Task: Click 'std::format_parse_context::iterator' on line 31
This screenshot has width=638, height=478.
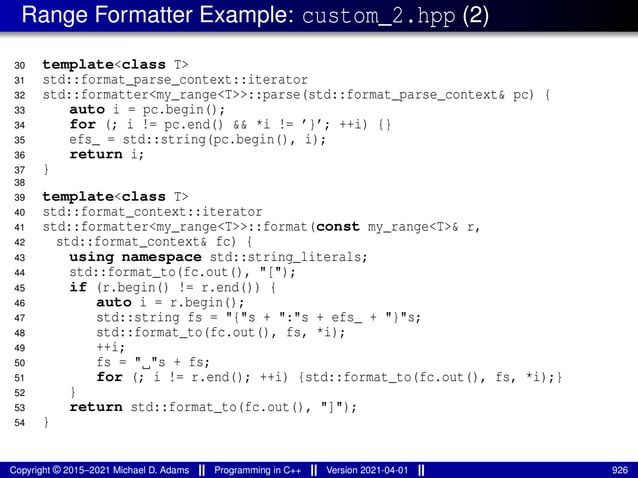Action: 175,80
